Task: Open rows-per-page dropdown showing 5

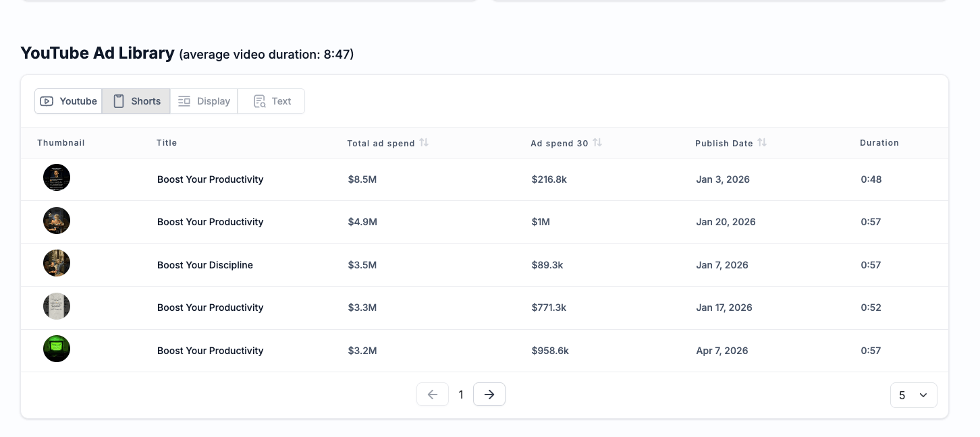Action: click(914, 395)
